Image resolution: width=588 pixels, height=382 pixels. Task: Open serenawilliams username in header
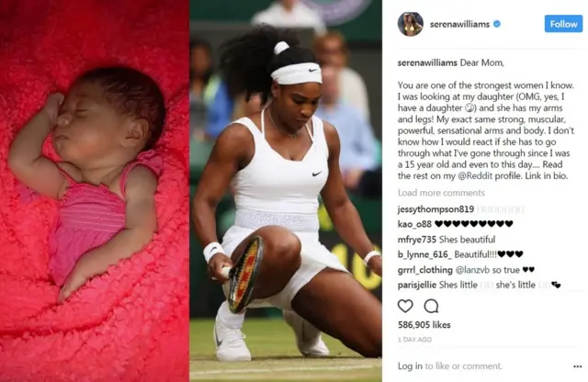coord(459,25)
